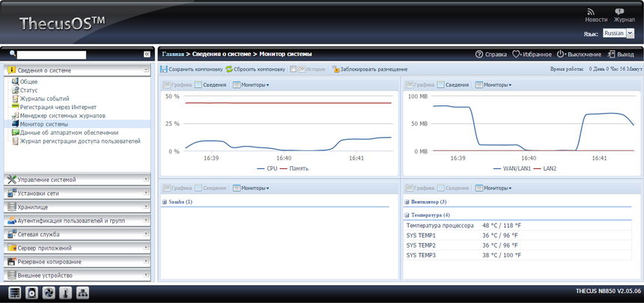Screen dimensions: 644x303
Task: Click Сохранить компоновку button
Action: (191, 69)
